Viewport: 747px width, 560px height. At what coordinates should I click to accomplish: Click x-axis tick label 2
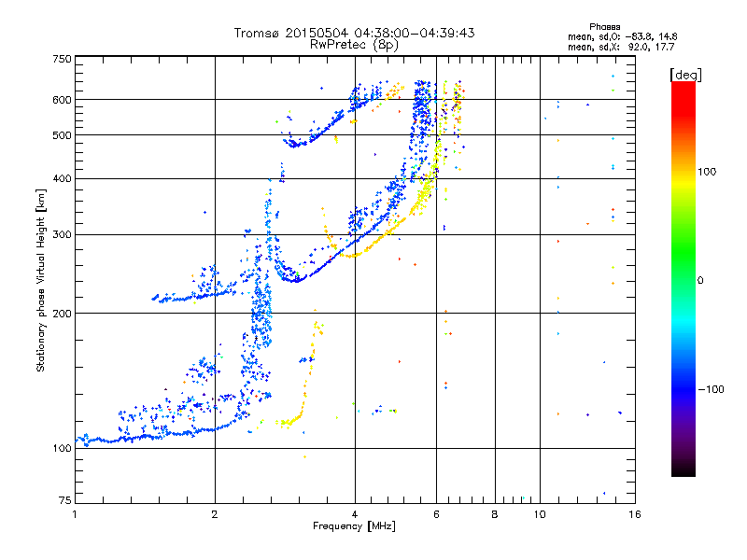215,514
